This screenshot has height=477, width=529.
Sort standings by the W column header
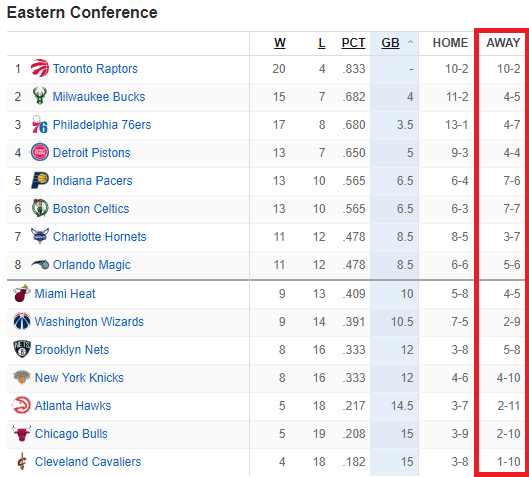(280, 43)
